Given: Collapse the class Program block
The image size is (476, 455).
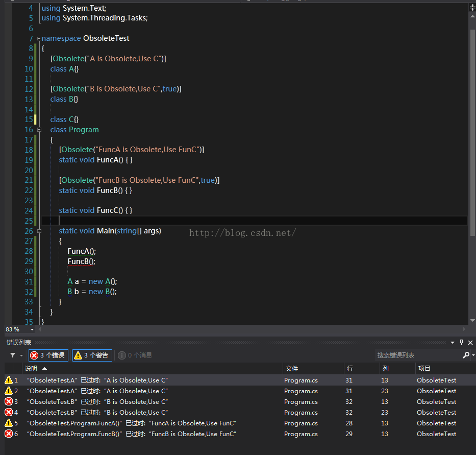Looking at the screenshot, I should tap(39, 130).
